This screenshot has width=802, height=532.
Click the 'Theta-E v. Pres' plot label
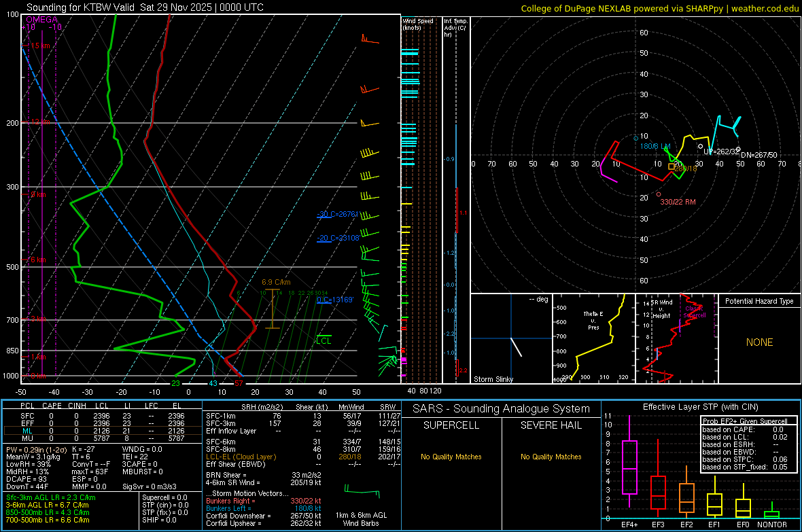(593, 320)
